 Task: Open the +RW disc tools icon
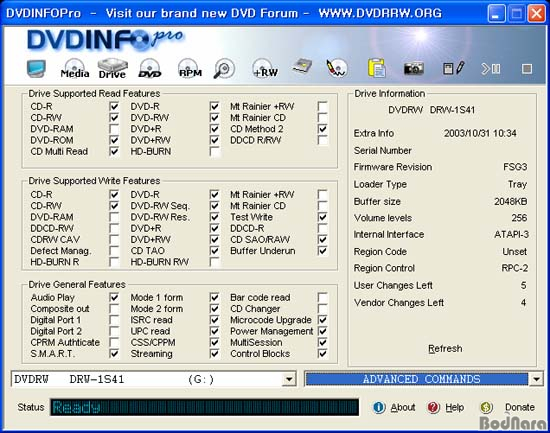click(265, 68)
